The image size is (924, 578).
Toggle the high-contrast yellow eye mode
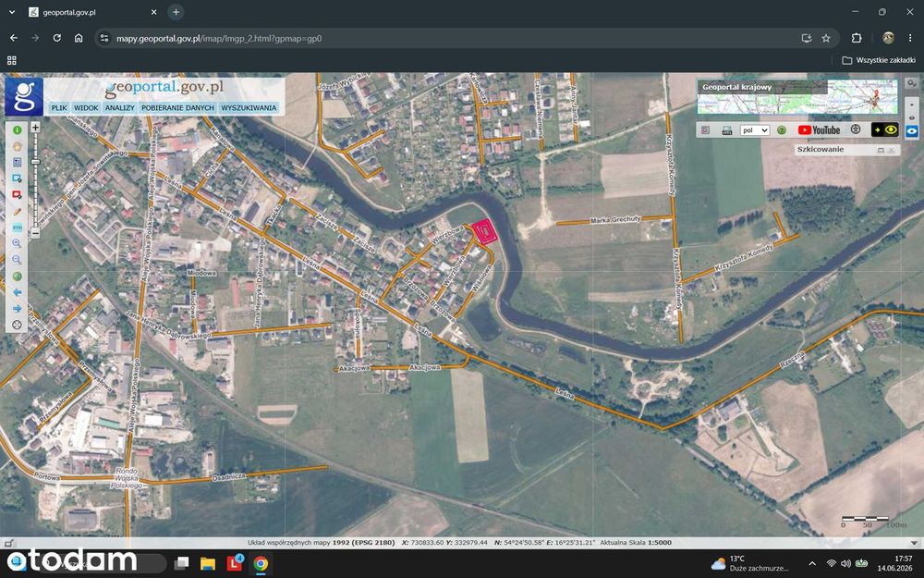coord(884,129)
